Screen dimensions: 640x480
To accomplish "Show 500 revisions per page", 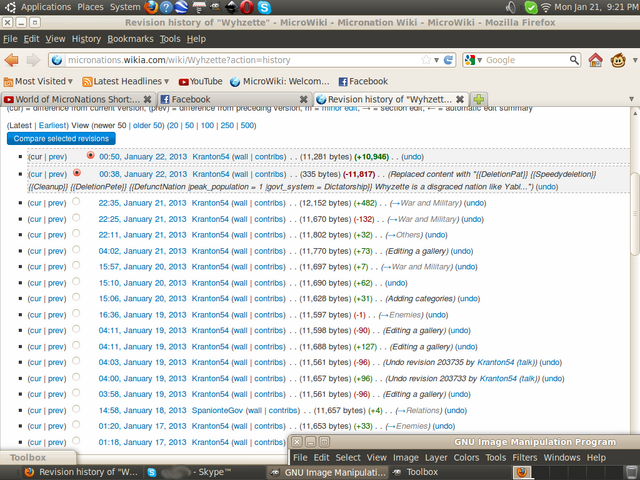I will point(247,126).
